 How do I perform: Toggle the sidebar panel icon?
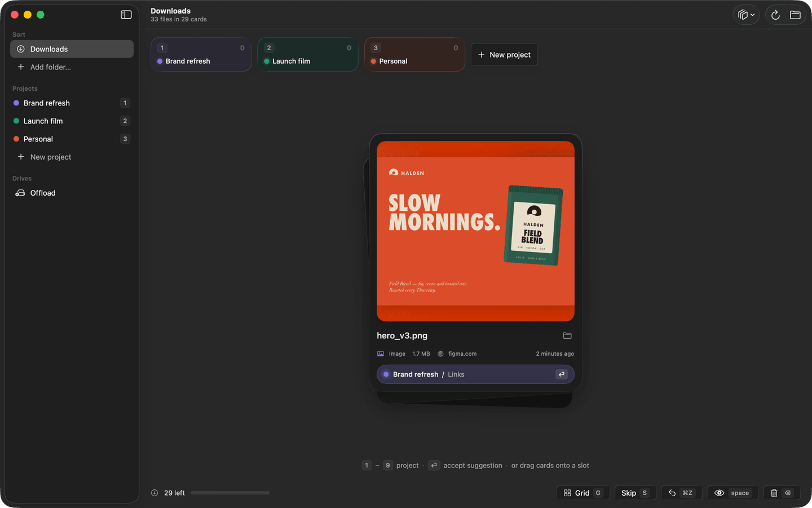point(126,15)
